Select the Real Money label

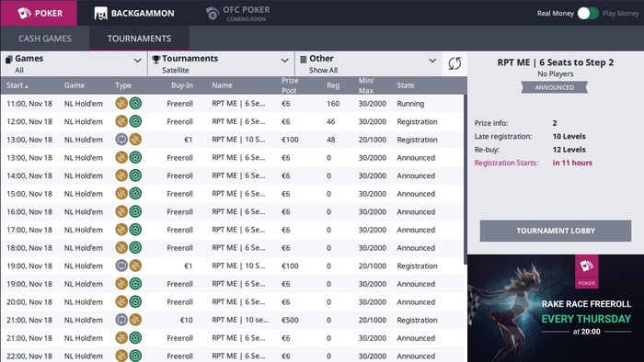coord(556,13)
